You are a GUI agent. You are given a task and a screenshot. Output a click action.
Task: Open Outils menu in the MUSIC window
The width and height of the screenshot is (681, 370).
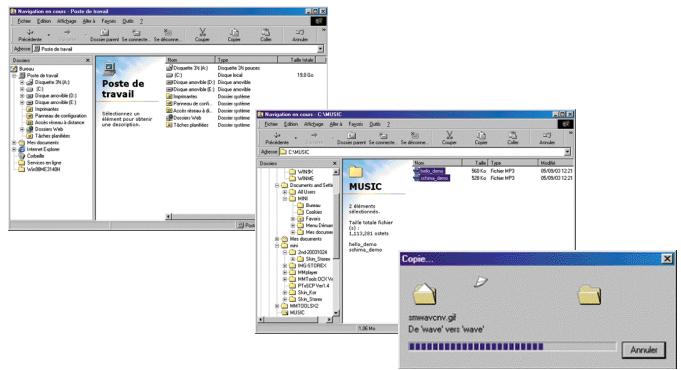pyautogui.click(x=375, y=124)
